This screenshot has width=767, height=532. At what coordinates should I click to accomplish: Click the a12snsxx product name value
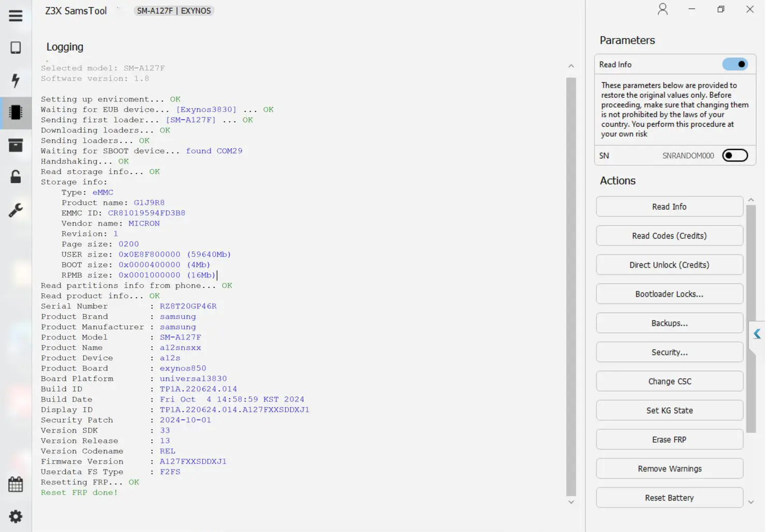click(180, 347)
